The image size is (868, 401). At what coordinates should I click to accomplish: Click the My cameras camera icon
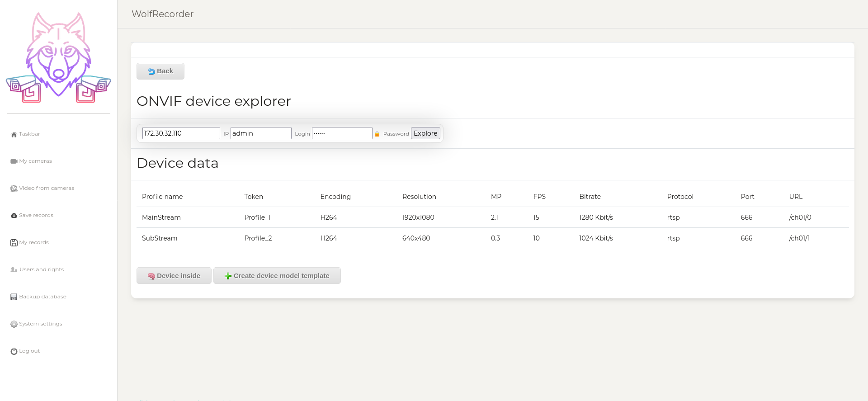[14, 161]
